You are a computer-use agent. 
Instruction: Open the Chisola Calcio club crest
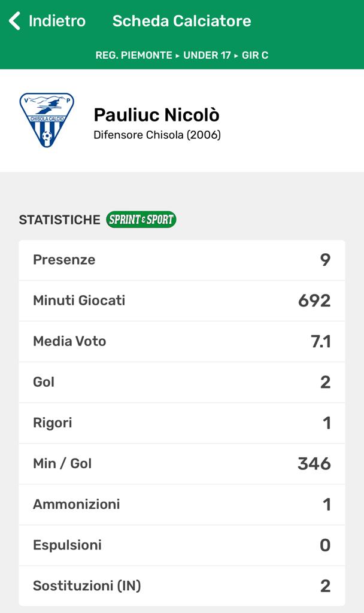47,120
